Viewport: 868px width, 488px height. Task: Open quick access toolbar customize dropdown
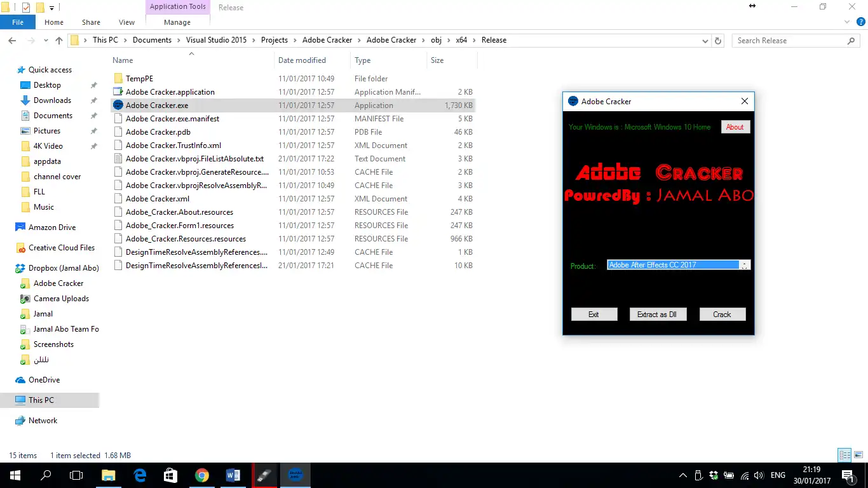(52, 8)
